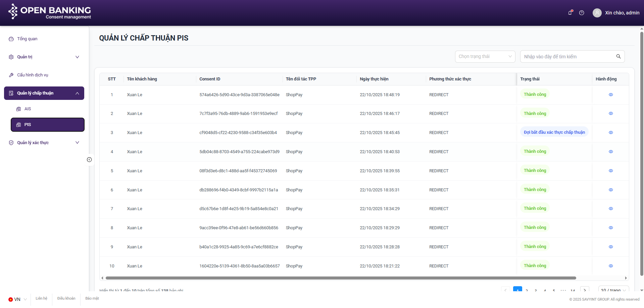Focus the Nhập vào đây để tìm kiếm field
The width and height of the screenshot is (644, 308).
pos(568,57)
